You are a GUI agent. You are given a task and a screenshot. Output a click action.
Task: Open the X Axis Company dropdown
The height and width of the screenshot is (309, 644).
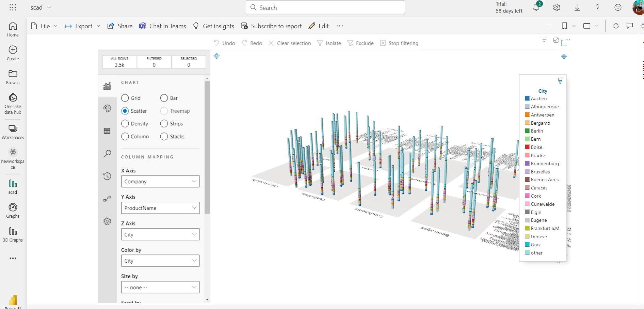160,181
